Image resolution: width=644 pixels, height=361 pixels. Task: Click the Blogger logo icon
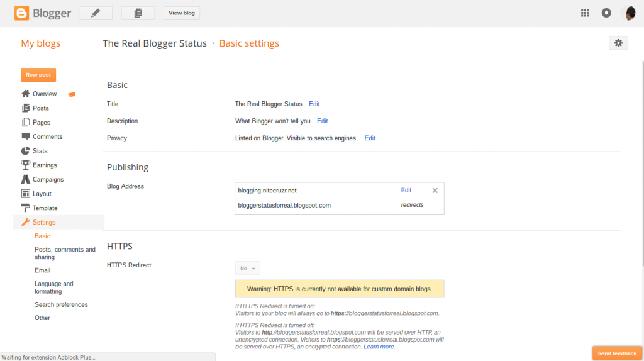21,13
